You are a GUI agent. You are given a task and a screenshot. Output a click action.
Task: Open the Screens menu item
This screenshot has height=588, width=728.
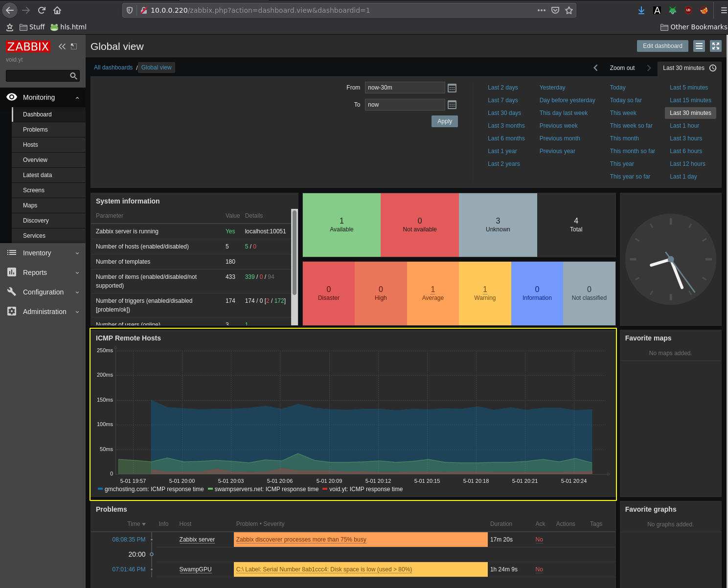point(48,190)
